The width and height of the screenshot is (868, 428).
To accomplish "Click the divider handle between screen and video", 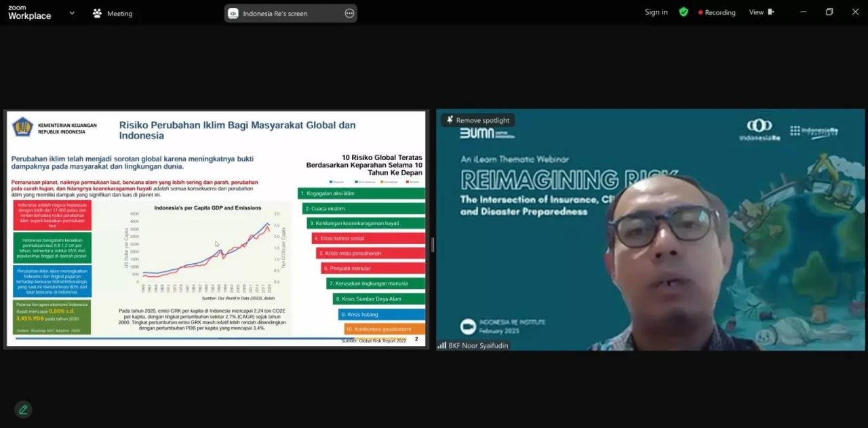I will 432,245.
